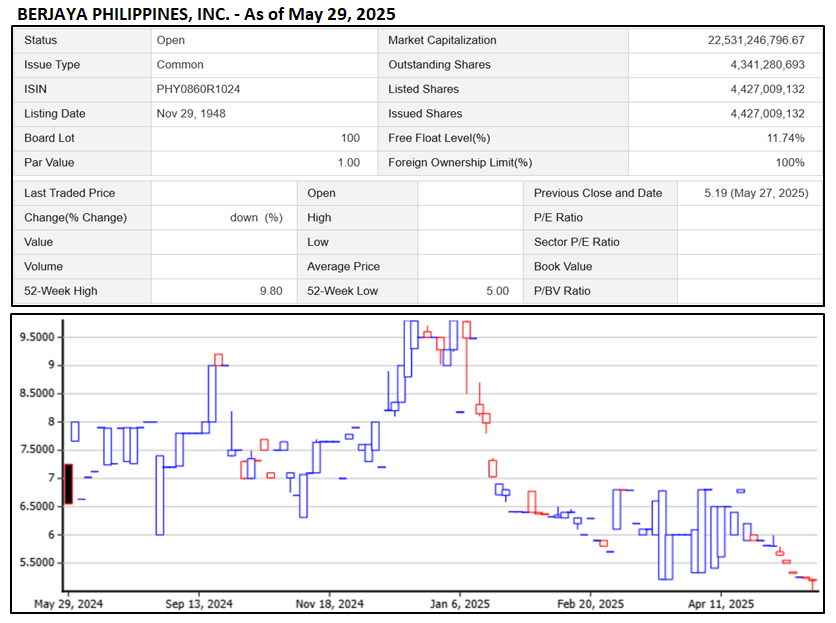Select the "down (%)" change value
836x623 pixels.
256,218
